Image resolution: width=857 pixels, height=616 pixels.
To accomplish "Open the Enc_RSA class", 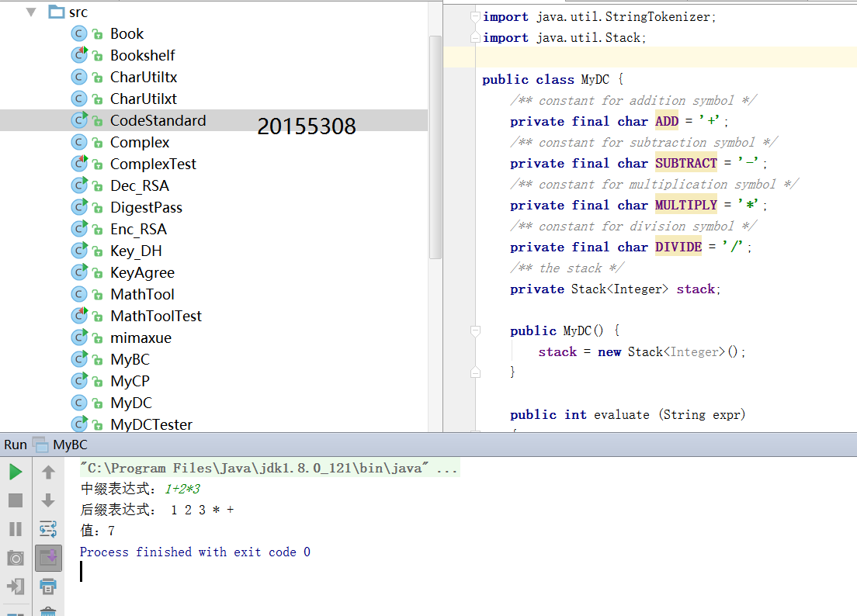I will pyautogui.click(x=139, y=230).
